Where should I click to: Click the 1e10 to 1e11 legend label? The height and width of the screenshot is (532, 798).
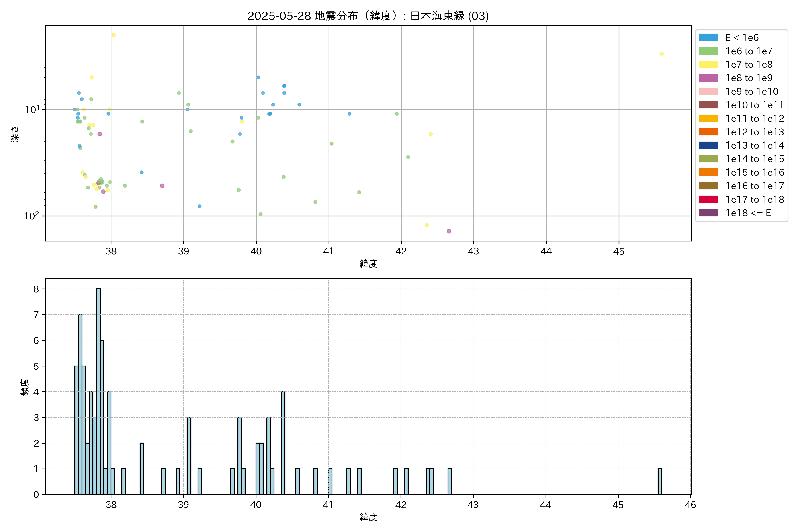pos(755,105)
